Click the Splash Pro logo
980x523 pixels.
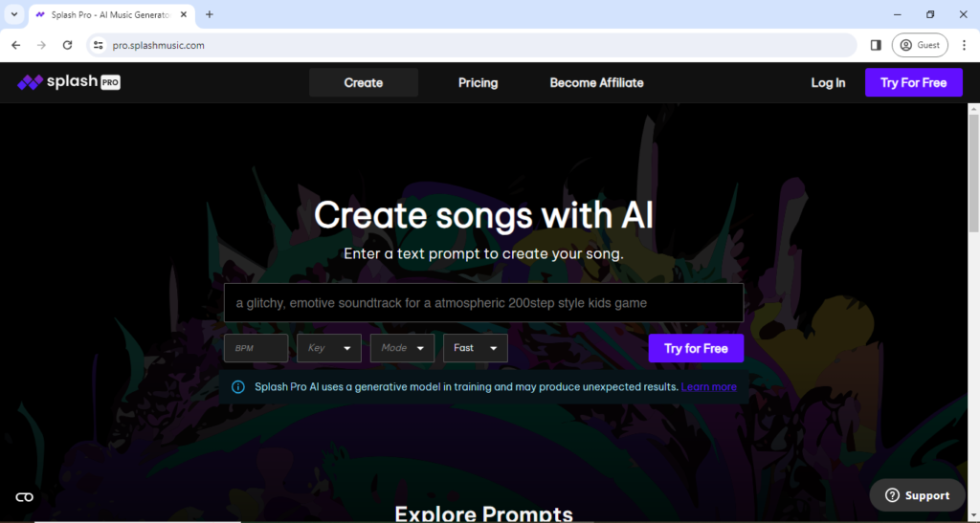69,82
